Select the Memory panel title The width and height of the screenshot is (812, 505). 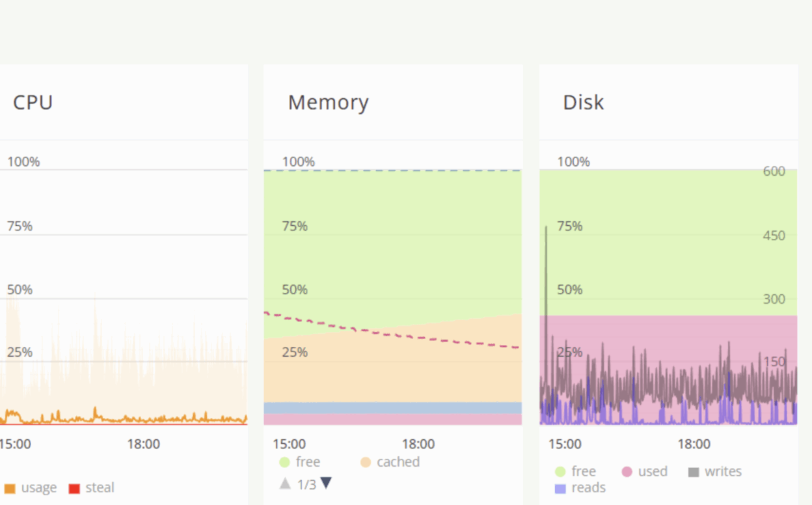328,102
